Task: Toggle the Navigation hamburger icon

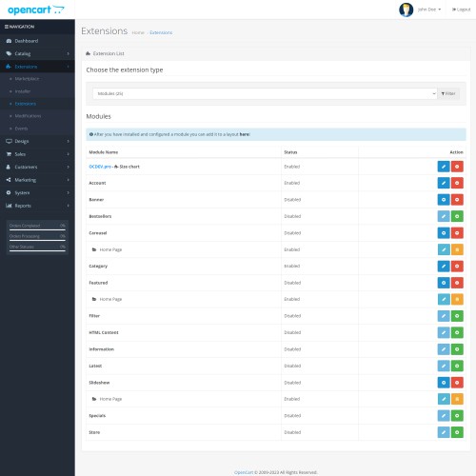Action: (x=7, y=27)
